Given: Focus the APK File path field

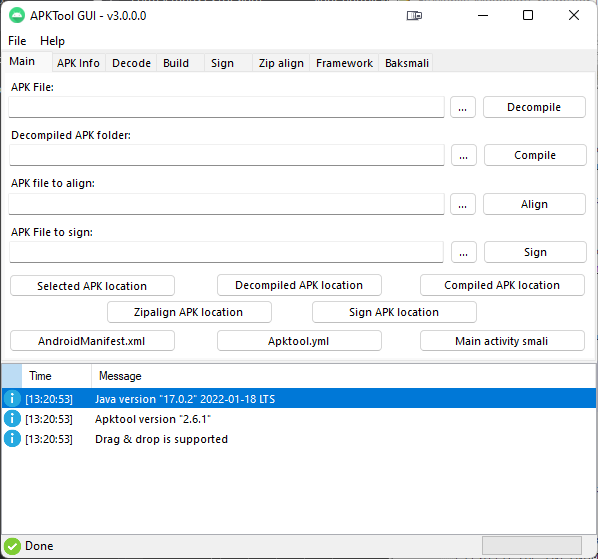Looking at the screenshot, I should point(227,107).
